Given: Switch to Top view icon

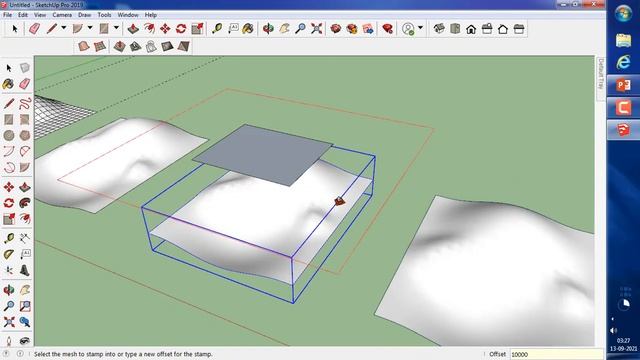Looking at the screenshot, I should point(455,29).
